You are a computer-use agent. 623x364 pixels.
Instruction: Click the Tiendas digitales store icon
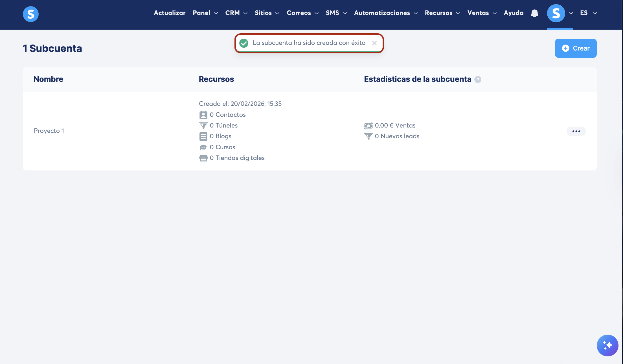[203, 158]
